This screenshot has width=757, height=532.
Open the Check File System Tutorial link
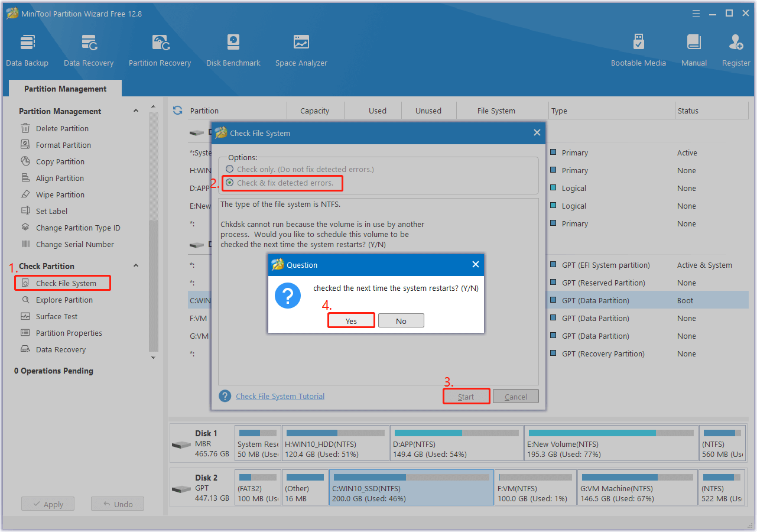[280, 396]
